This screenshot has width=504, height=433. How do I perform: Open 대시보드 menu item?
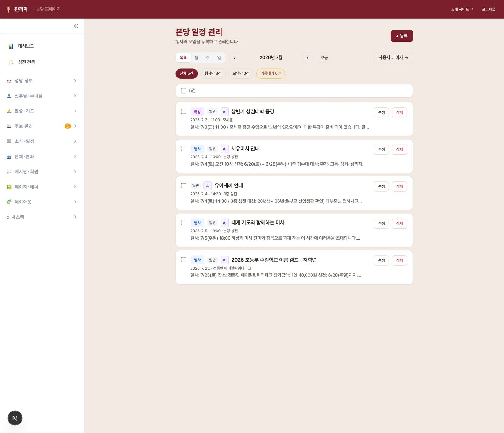[42, 46]
